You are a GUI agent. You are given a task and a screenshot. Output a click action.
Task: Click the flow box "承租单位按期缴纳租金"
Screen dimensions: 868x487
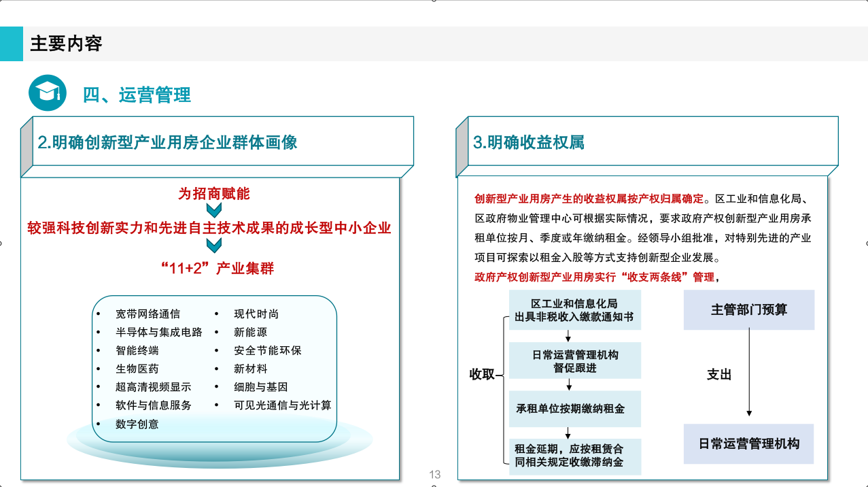[574, 408]
